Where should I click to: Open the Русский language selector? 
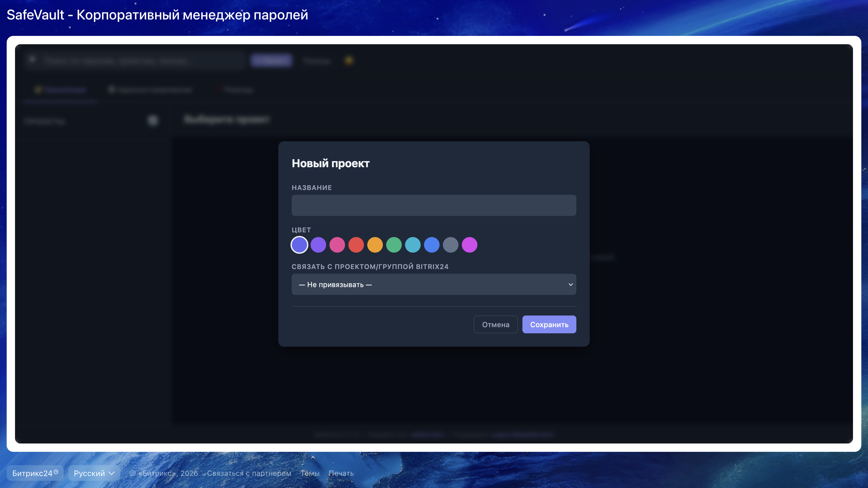pyautogui.click(x=94, y=473)
